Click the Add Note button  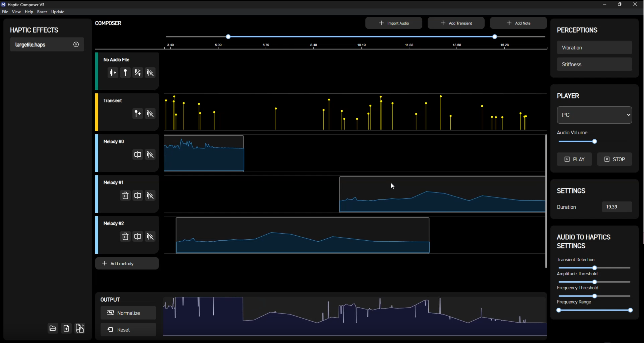point(518,23)
